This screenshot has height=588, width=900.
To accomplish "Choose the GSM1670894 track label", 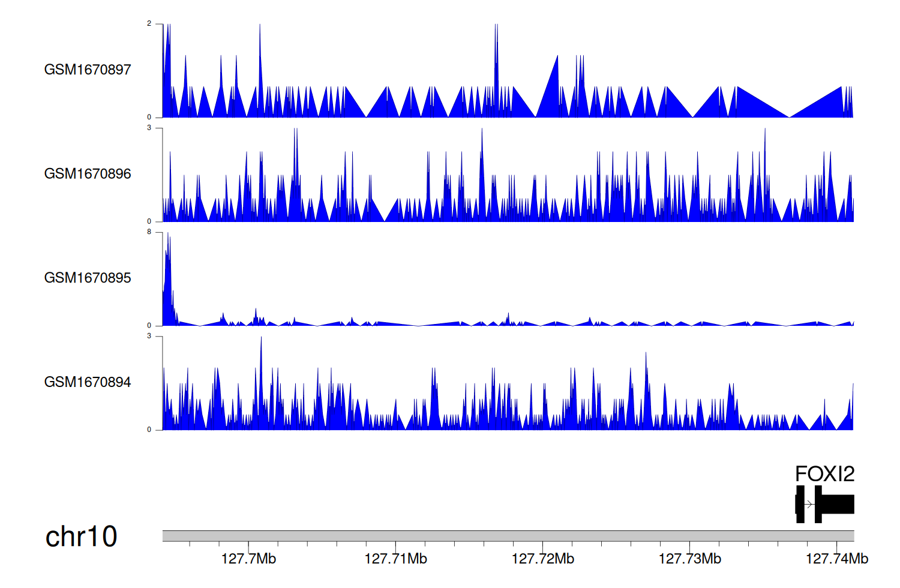I will [x=88, y=382].
